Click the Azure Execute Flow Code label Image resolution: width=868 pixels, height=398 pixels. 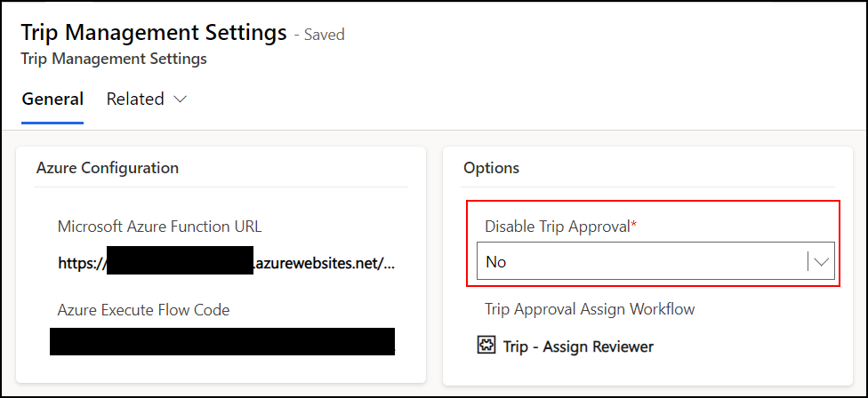pyautogui.click(x=143, y=309)
